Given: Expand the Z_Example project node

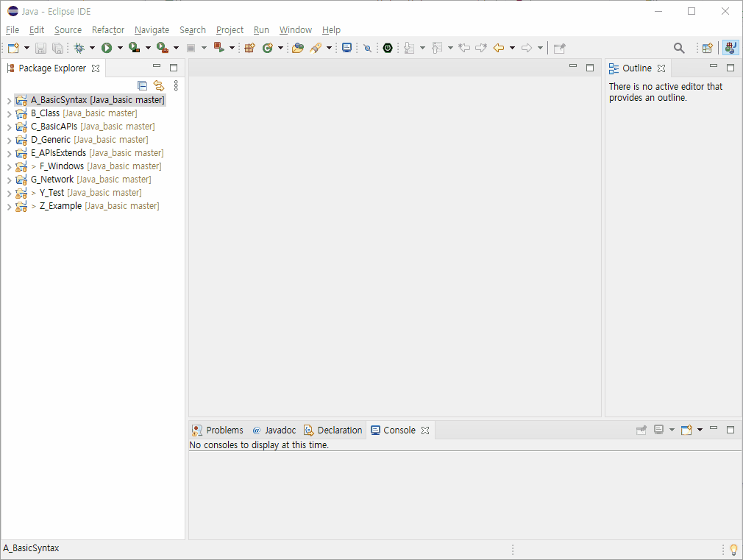Looking at the screenshot, I should pos(9,207).
